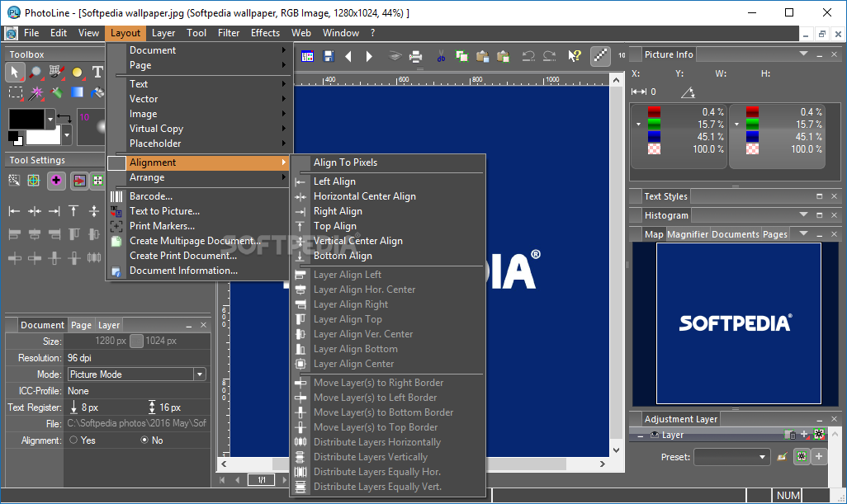The width and height of the screenshot is (847, 504).
Task: Select the blue gradient tool in Toolbox
Action: (x=78, y=93)
